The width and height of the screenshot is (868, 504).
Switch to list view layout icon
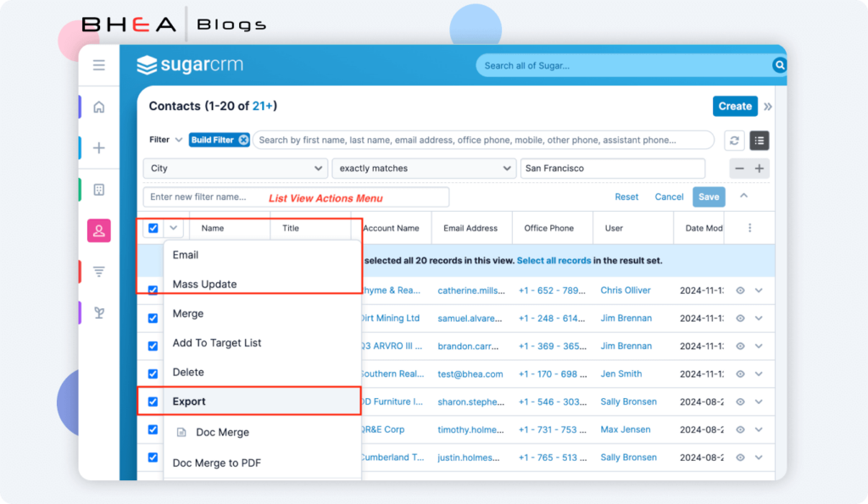tap(759, 141)
